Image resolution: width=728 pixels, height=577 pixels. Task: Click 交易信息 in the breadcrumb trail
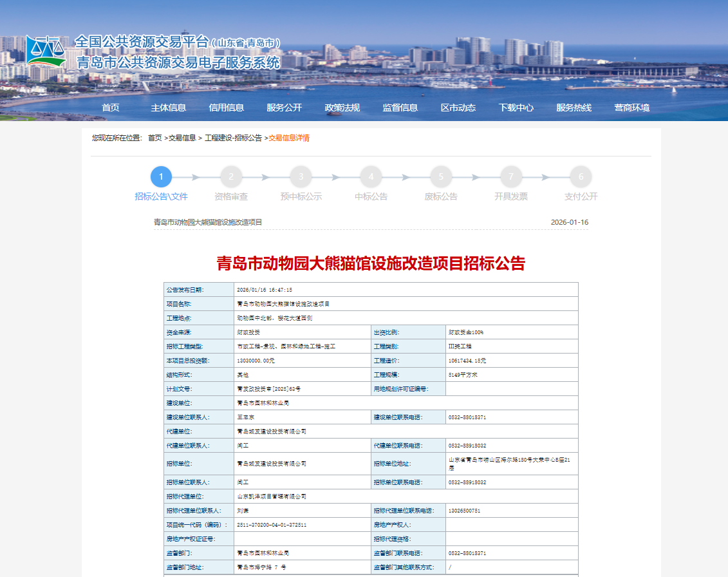coord(182,138)
